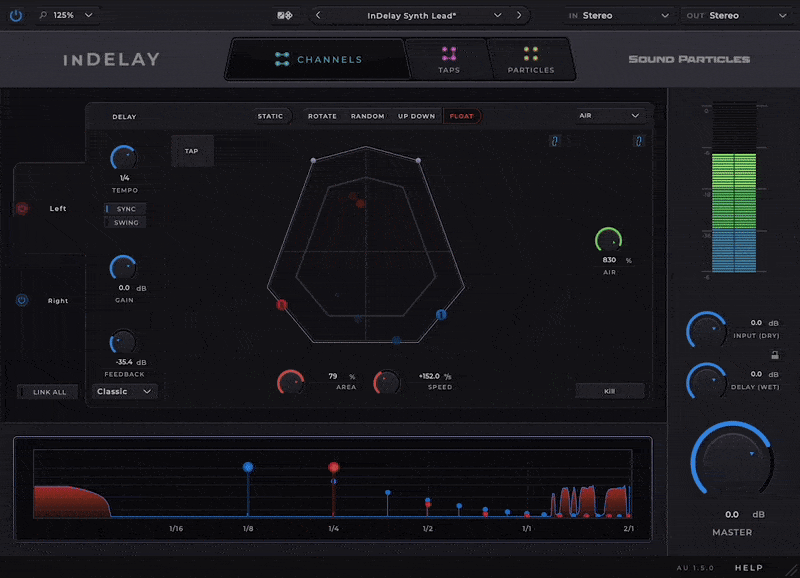Switch to the CHANNELS tab

pyautogui.click(x=317, y=59)
